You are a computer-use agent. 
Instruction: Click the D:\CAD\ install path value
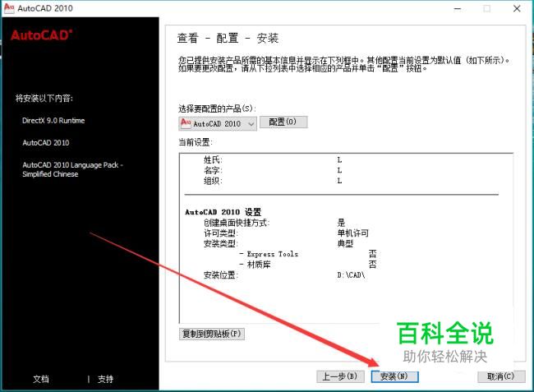pyautogui.click(x=351, y=275)
